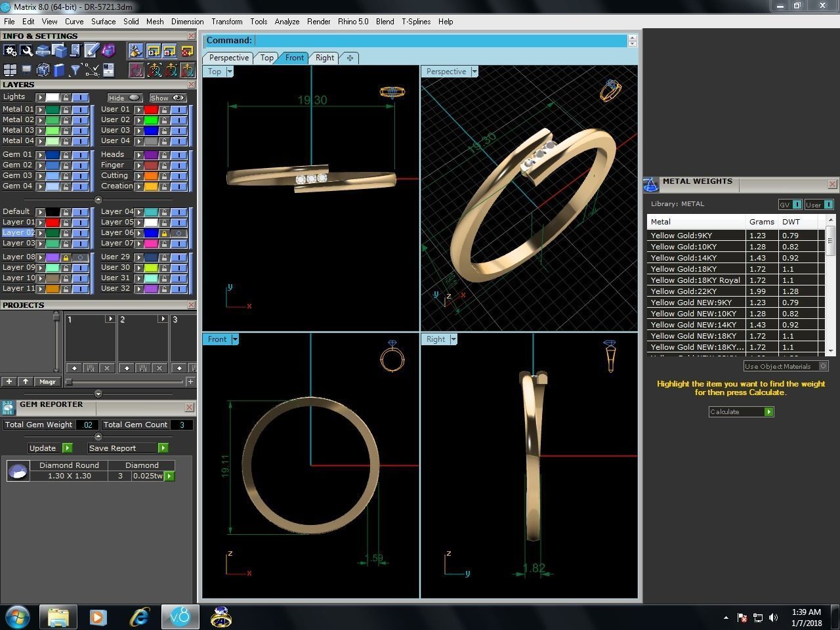The image size is (840, 630).
Task: Click the Diamond Round gem thumbnail
Action: [18, 471]
